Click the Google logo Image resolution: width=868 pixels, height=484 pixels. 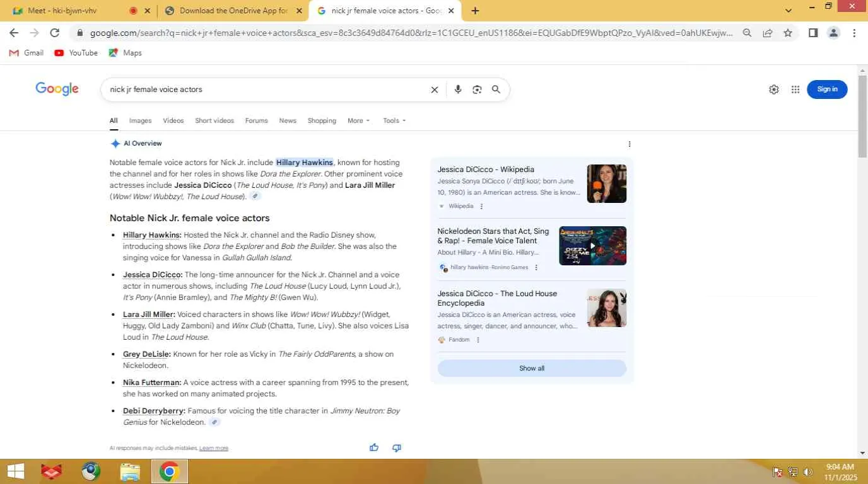click(57, 89)
